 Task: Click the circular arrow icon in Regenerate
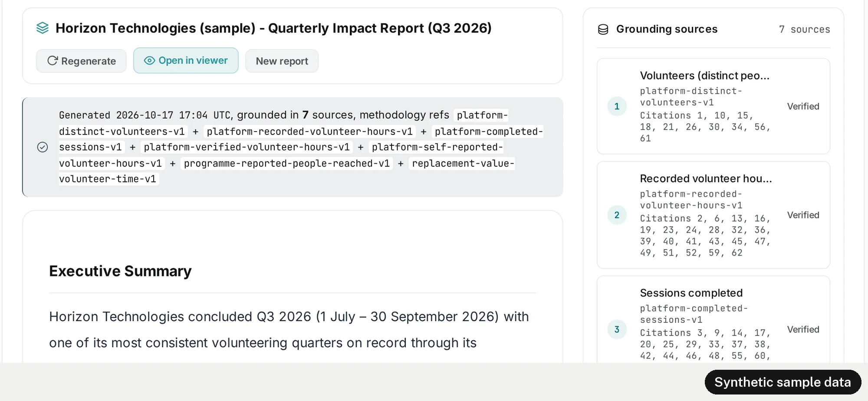pyautogui.click(x=52, y=61)
